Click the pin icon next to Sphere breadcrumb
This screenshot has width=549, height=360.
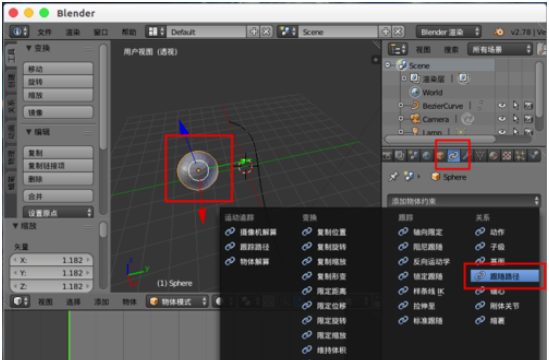coord(394,176)
